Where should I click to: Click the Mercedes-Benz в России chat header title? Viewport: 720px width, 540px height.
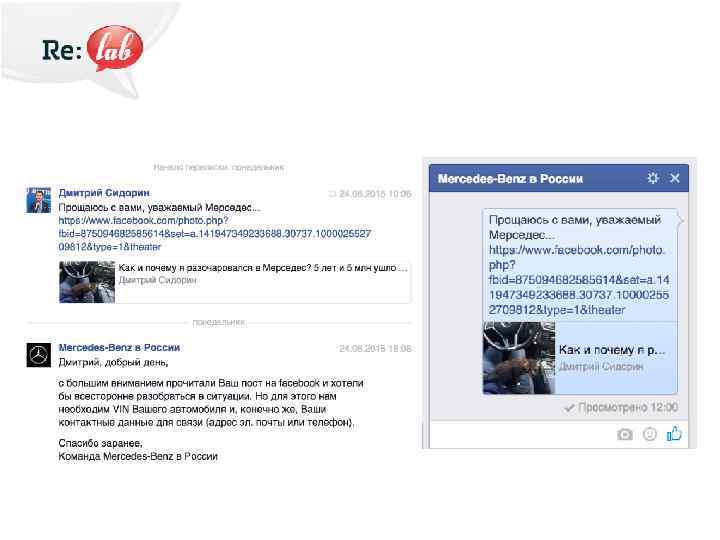[x=510, y=179]
